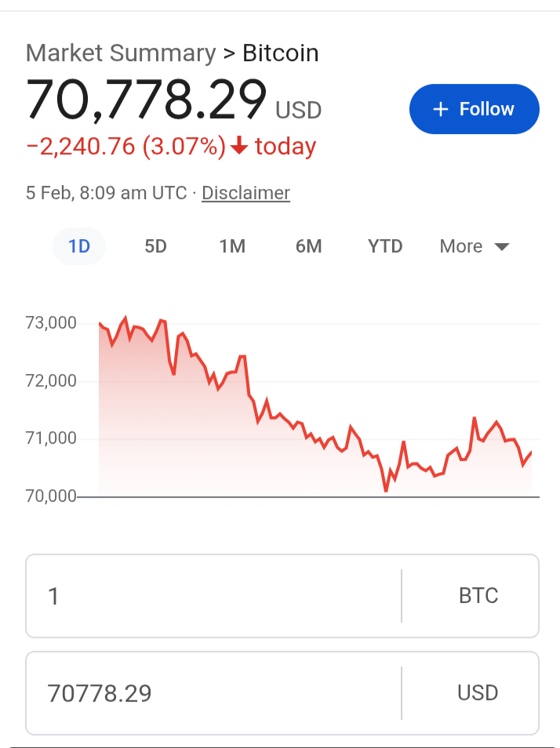
Task: Open the Disclaimer link
Action: [x=245, y=193]
